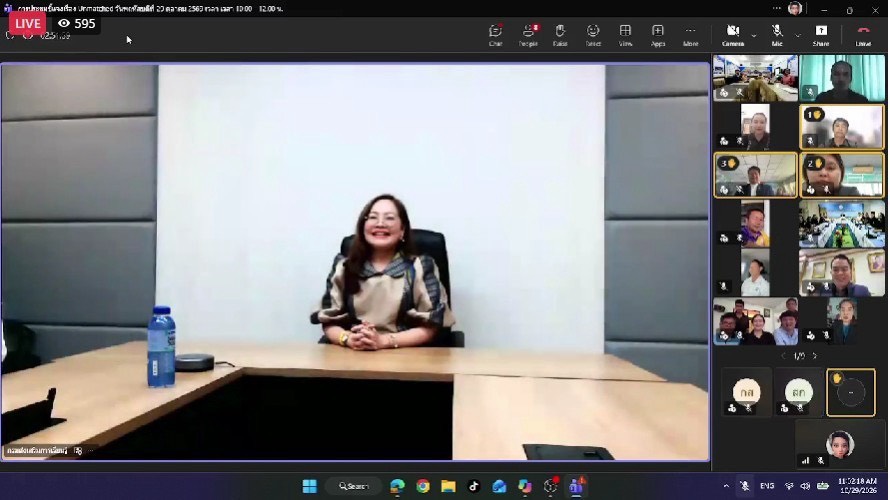
Task: Open Google Chrome from the taskbar
Action: click(x=423, y=486)
